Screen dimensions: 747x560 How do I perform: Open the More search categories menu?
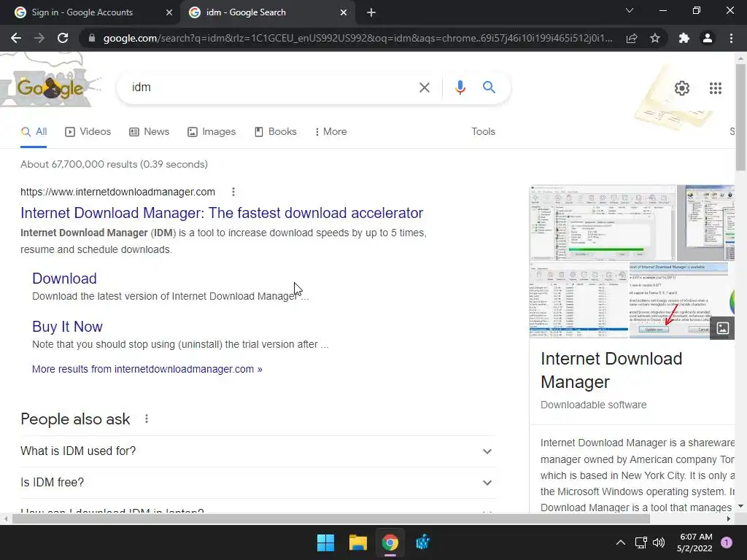pyautogui.click(x=330, y=132)
